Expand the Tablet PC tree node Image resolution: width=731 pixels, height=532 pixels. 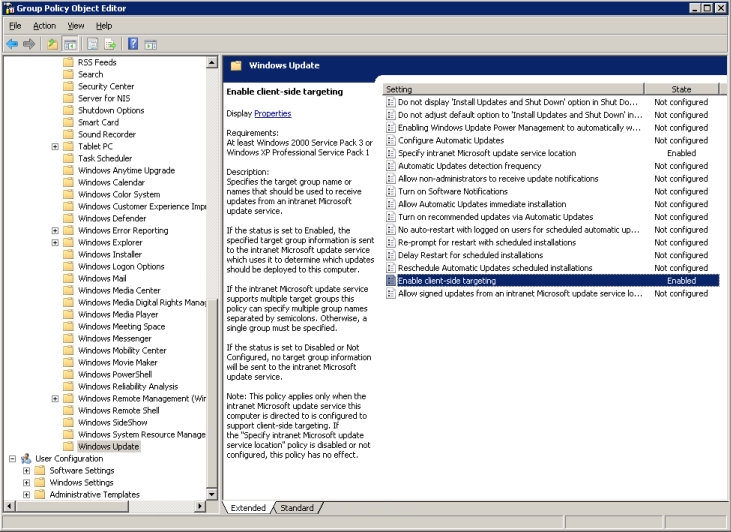tap(55, 147)
